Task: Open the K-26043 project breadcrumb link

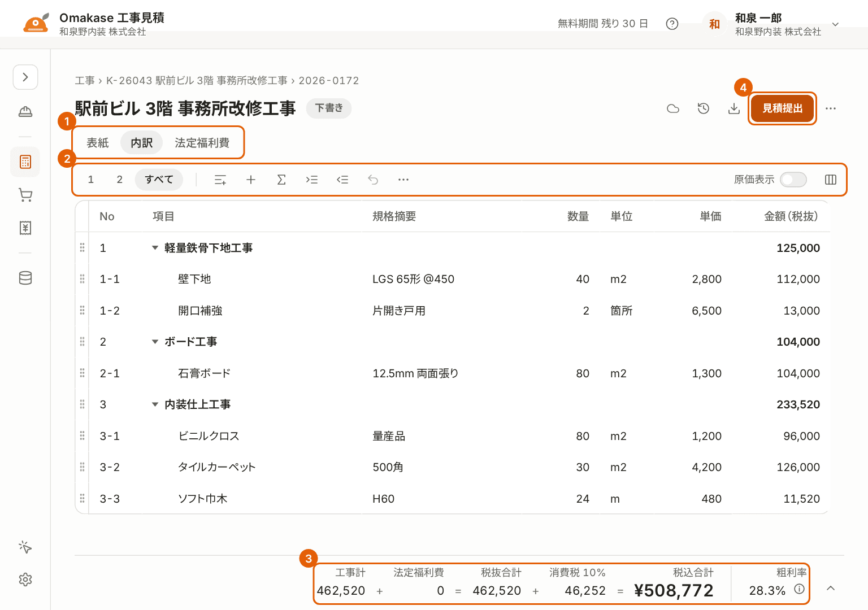Action: pos(197,81)
